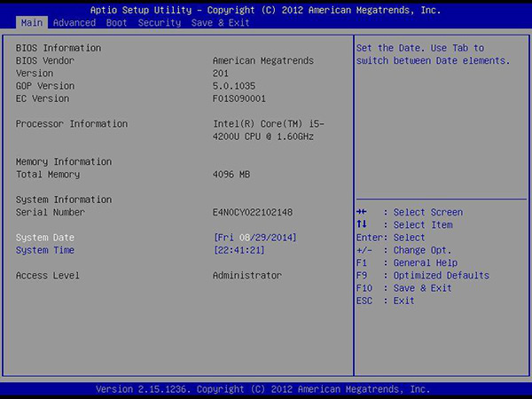Select the System Time label
This screenshot has height=399, width=532.
[x=45, y=251]
